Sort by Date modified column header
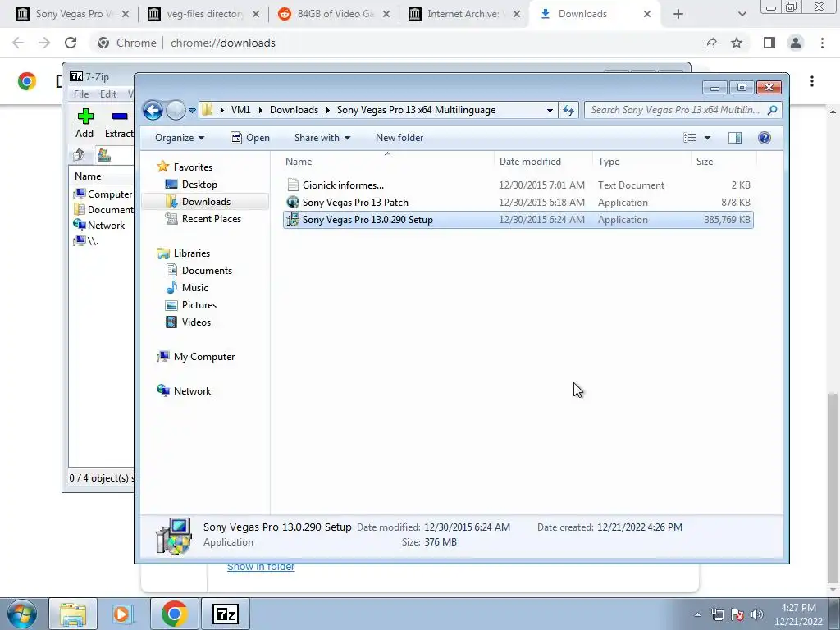840x630 pixels. pos(543,162)
